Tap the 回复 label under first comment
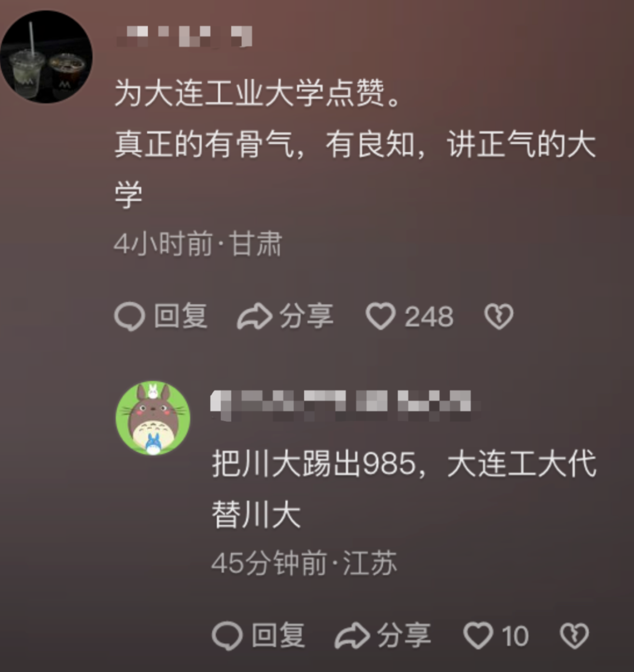The height and width of the screenshot is (672, 634). point(181,316)
